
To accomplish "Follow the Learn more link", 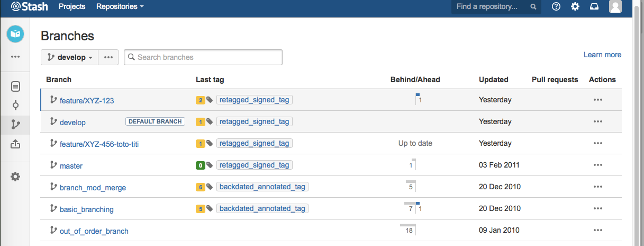I will click(x=602, y=55).
